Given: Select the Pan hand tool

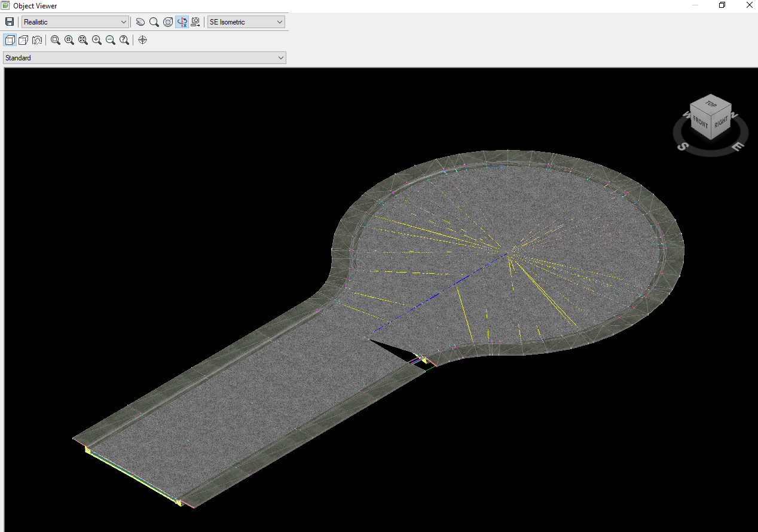Looking at the screenshot, I should [x=140, y=22].
